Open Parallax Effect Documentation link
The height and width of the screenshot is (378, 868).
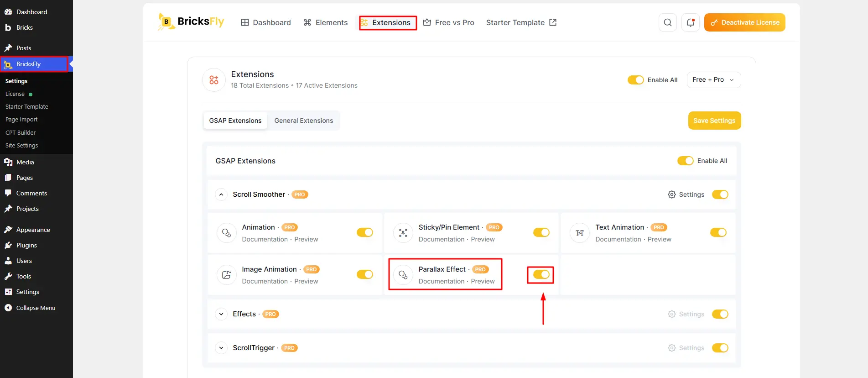pyautogui.click(x=442, y=281)
